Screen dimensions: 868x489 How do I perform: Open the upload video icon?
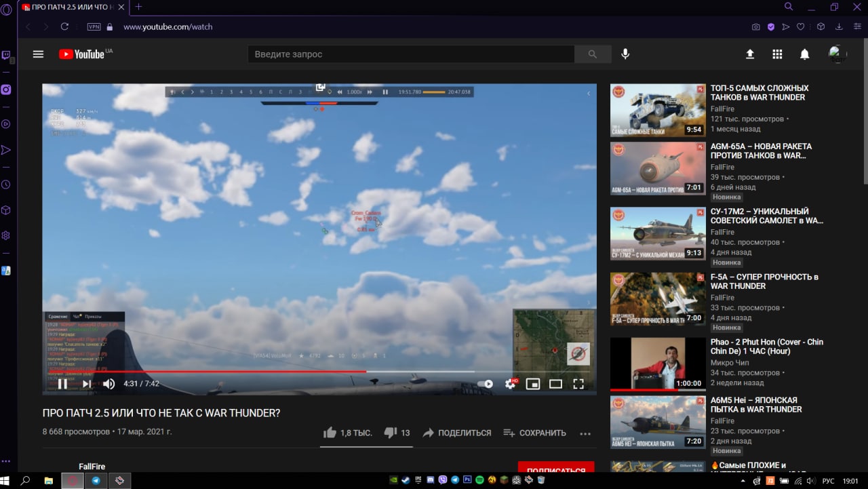tap(750, 54)
